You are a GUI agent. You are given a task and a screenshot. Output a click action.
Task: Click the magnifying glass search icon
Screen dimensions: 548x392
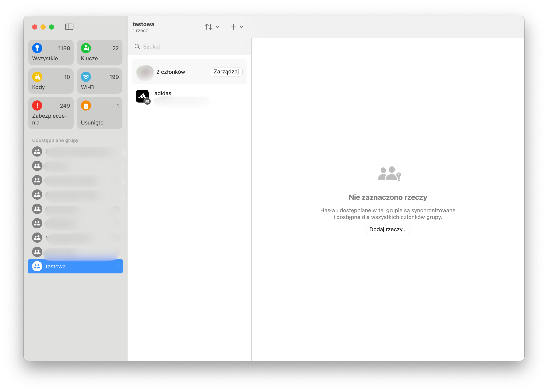[x=137, y=47]
